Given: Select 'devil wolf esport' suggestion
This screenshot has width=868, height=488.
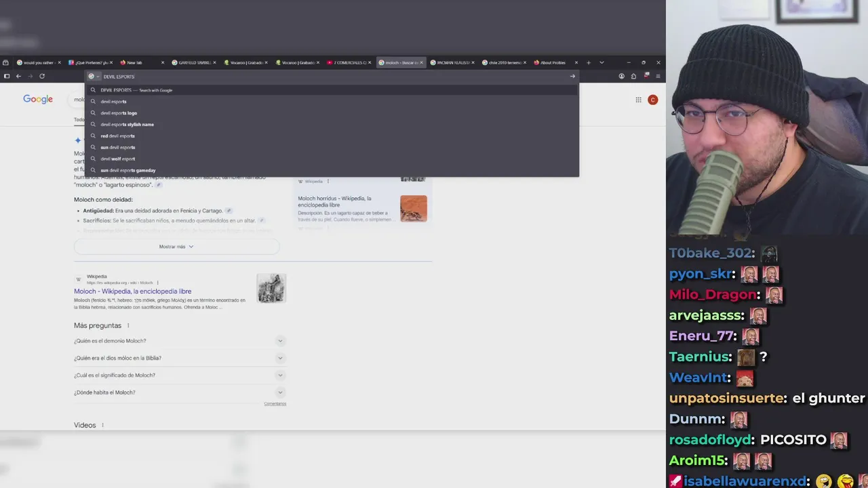Looking at the screenshot, I should [332, 159].
